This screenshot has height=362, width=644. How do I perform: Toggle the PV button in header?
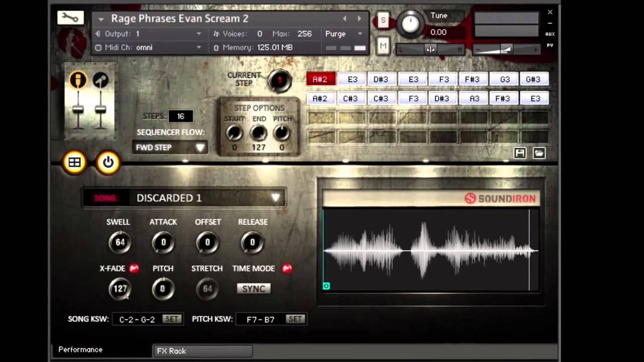tap(550, 45)
